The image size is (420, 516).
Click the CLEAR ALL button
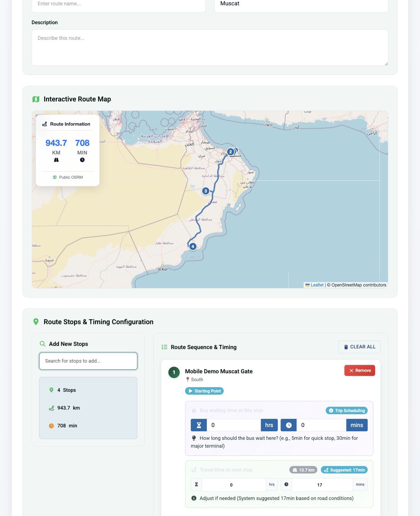(359, 347)
